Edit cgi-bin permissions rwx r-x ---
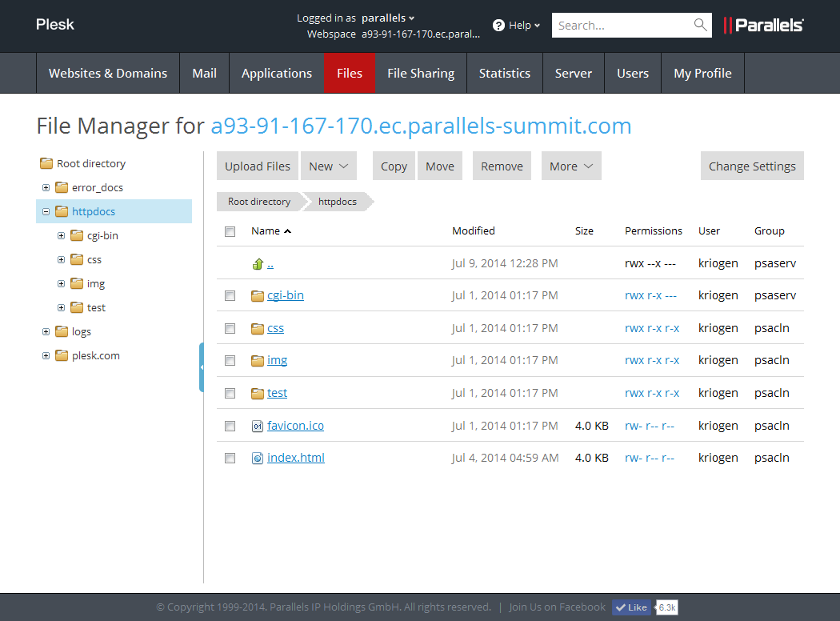This screenshot has height=621, width=840. click(x=650, y=295)
